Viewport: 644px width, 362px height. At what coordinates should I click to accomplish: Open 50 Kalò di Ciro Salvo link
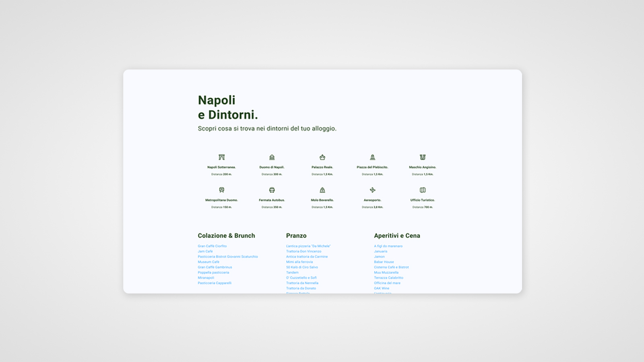302,267
